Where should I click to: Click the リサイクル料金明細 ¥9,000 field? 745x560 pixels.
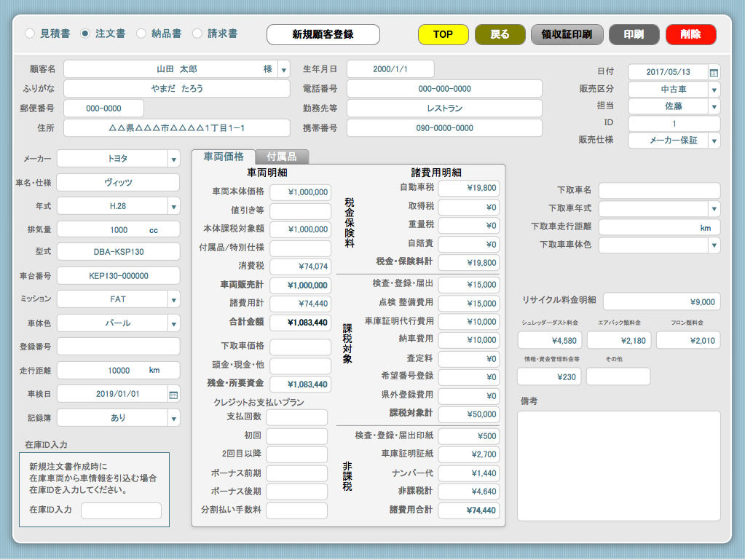(662, 302)
